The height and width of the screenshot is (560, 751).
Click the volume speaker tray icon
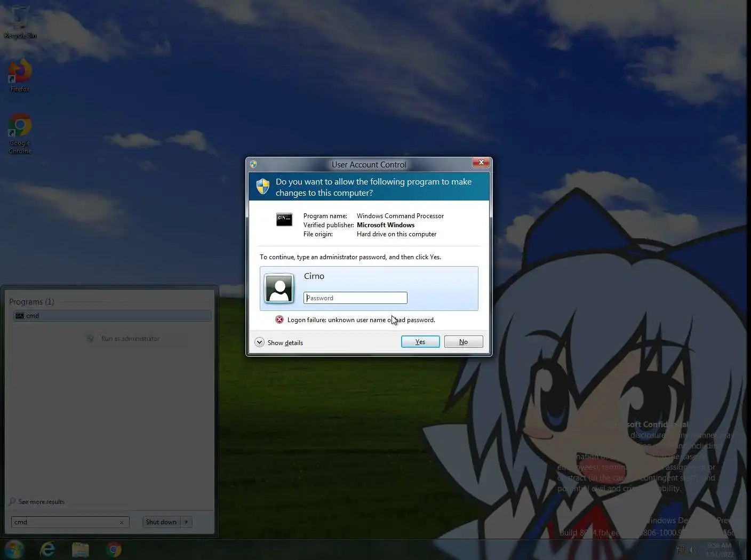(692, 549)
